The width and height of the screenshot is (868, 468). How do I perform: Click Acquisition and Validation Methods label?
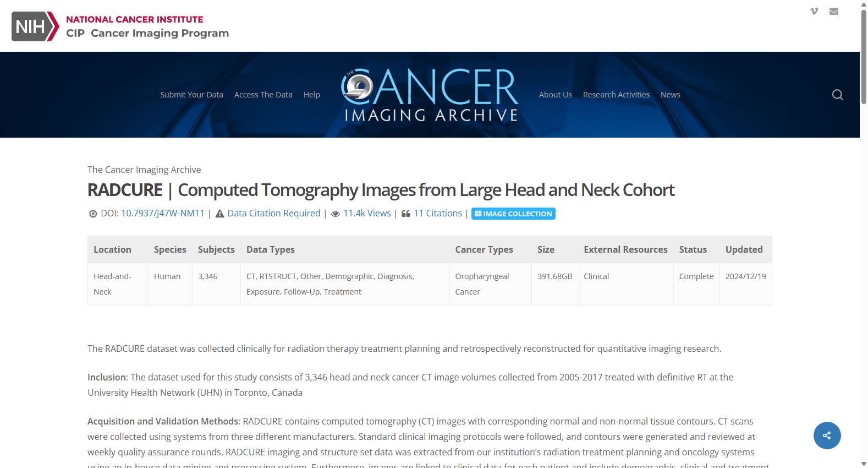point(163,421)
